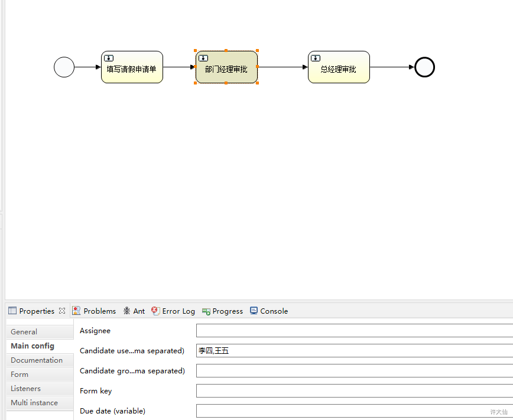This screenshot has width=513, height=420.
Task: Open the Properties view tab
Action: pos(37,311)
